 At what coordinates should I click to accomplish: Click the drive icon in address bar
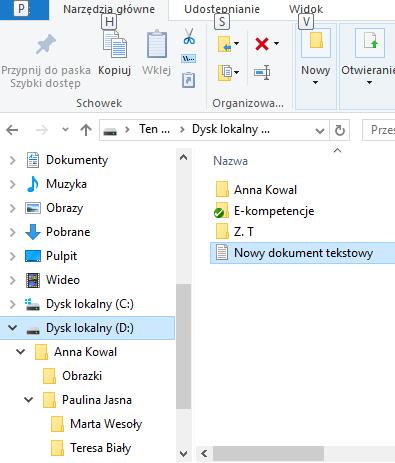point(110,132)
